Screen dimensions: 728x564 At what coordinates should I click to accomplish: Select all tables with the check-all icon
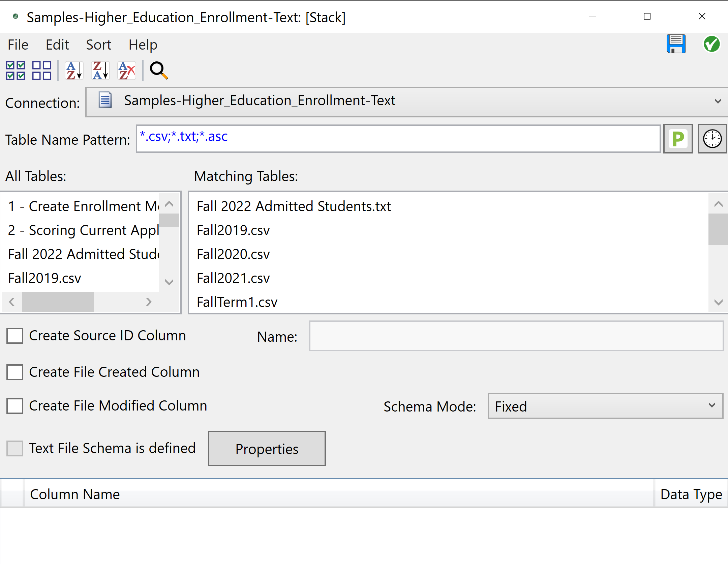click(15, 70)
